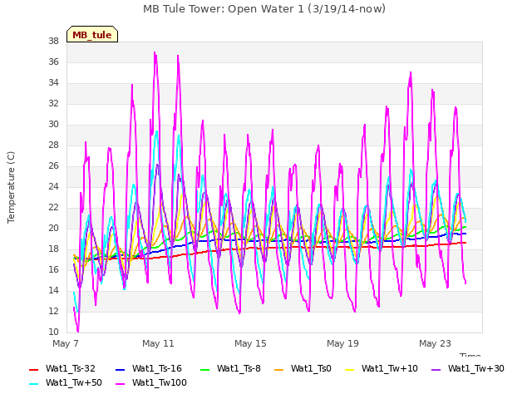Click the May 11 x-axis tick label

[x=158, y=343]
